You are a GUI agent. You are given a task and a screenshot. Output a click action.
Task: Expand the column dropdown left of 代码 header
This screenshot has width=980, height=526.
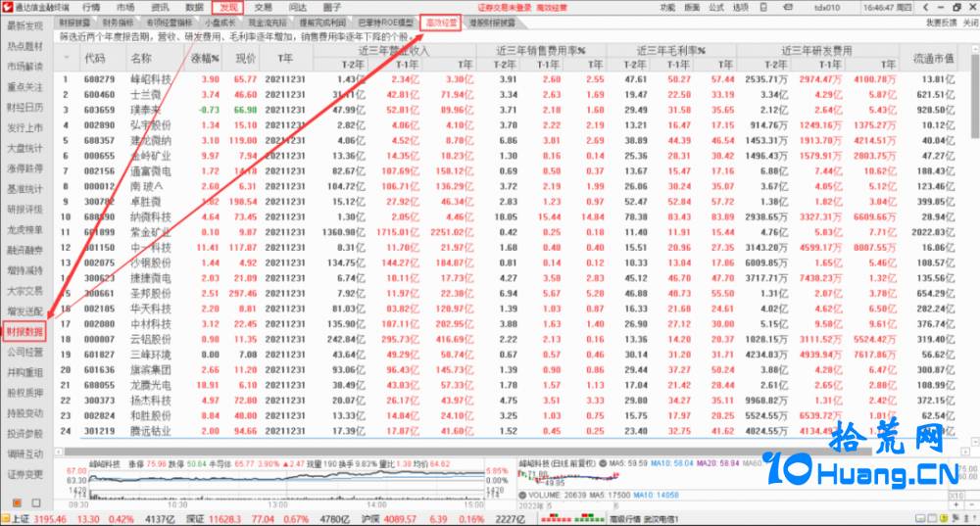pyautogui.click(x=66, y=58)
